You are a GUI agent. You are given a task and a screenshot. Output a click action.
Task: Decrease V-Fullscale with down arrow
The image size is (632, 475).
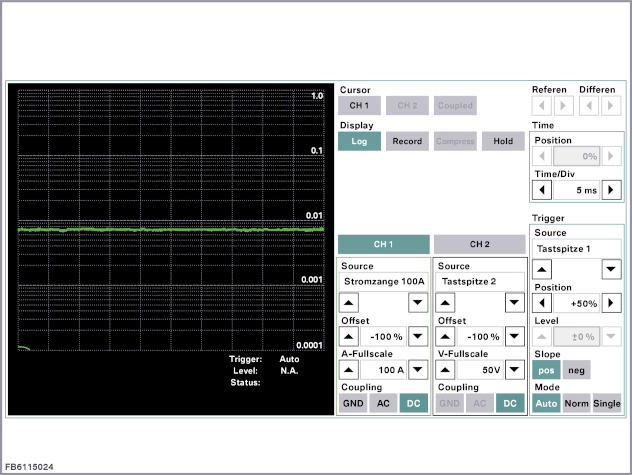point(515,370)
